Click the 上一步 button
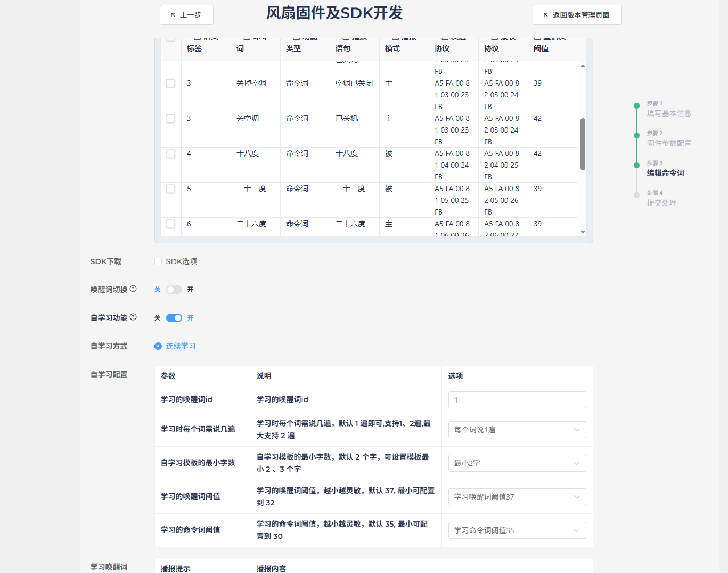This screenshot has height=573, width=728. [x=186, y=15]
